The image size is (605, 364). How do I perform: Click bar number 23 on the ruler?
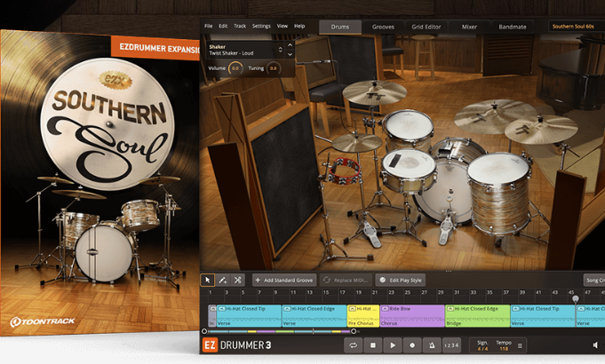[x=391, y=292]
